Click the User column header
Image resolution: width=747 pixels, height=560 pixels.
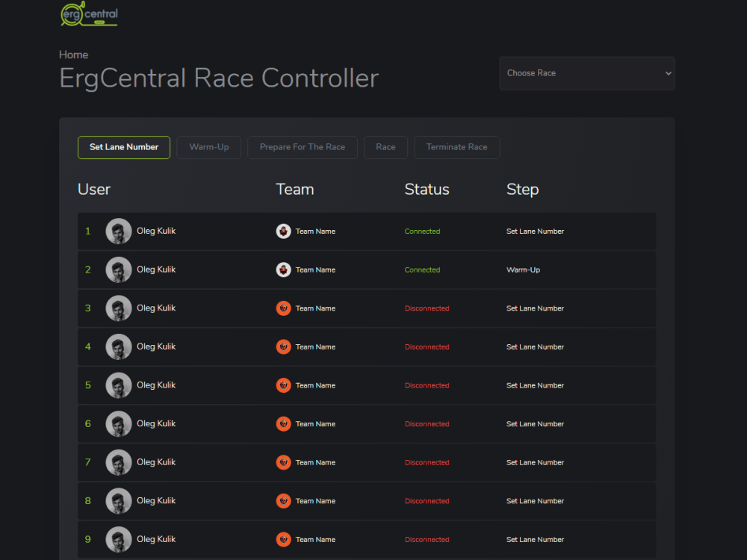pyautogui.click(x=94, y=190)
